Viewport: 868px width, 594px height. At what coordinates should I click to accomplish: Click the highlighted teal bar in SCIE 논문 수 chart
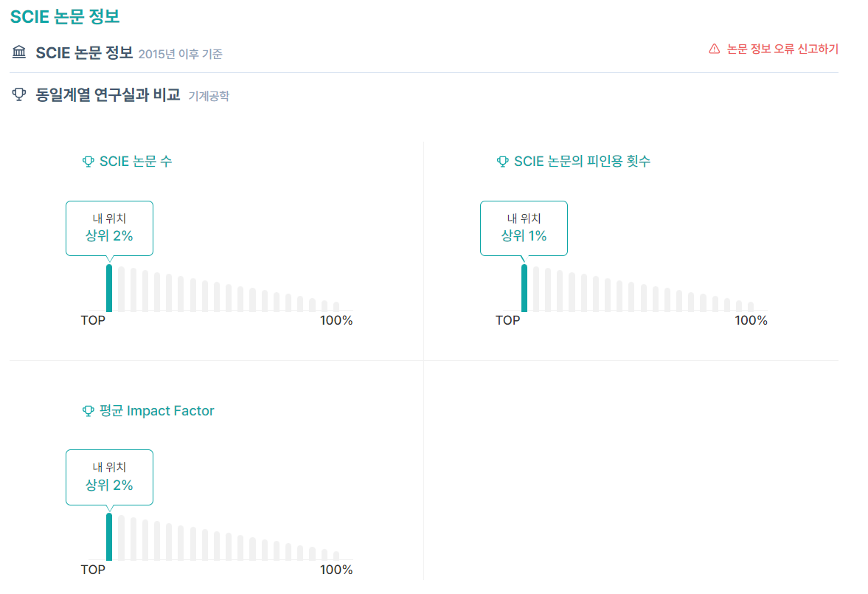click(110, 288)
